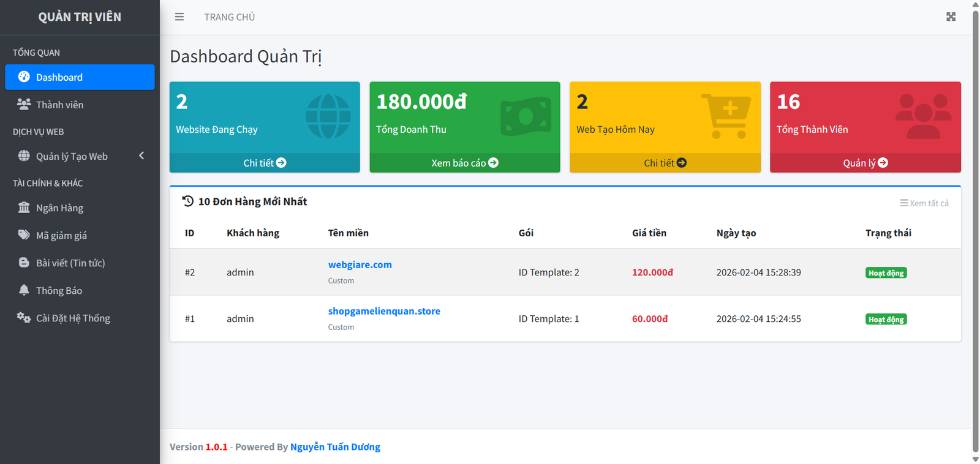The height and width of the screenshot is (464, 980).
Task: Expand the Quản lý Tạo Web submenu arrow
Action: [x=141, y=155]
